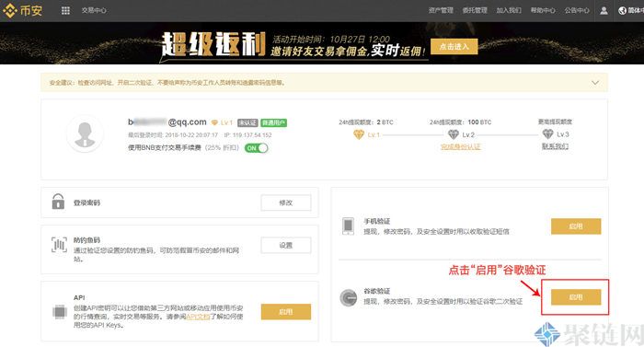644x347 pixels.
Task: Click the 登录密码 label
Action: click(x=86, y=202)
